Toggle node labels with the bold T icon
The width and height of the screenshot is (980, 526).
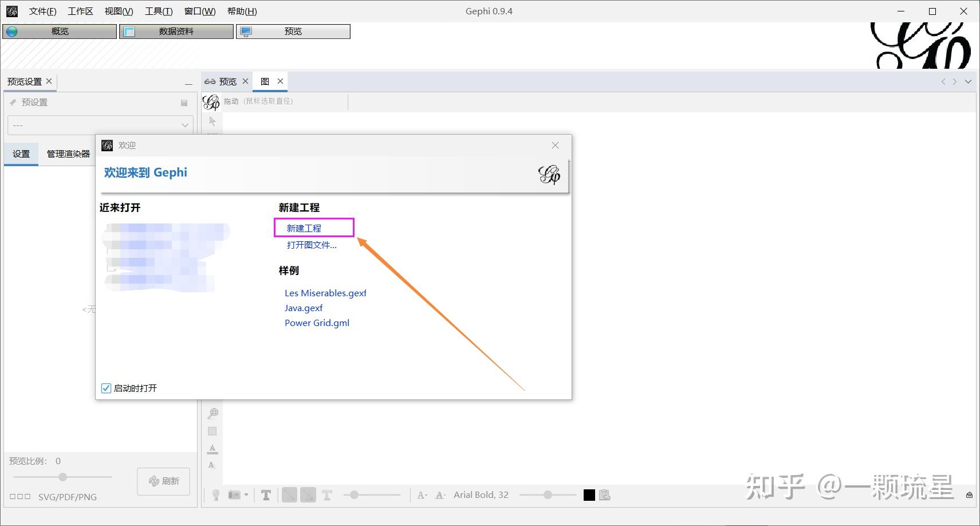[x=266, y=495]
